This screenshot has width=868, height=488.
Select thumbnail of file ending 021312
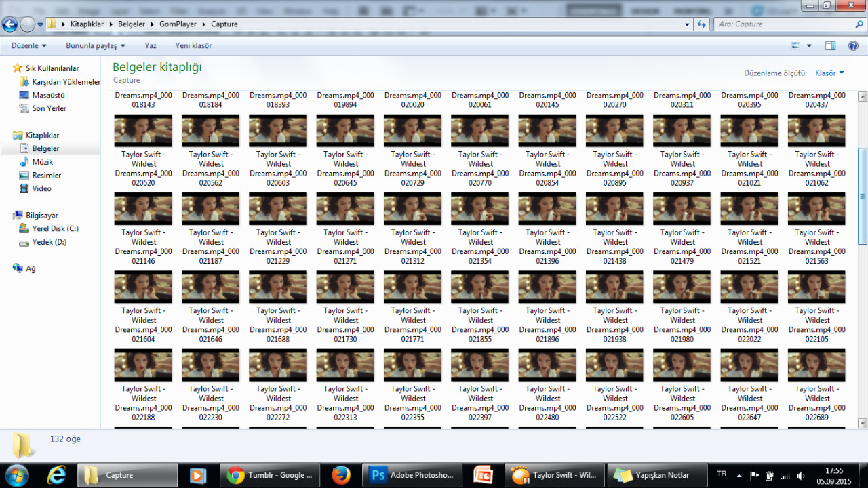tap(412, 209)
